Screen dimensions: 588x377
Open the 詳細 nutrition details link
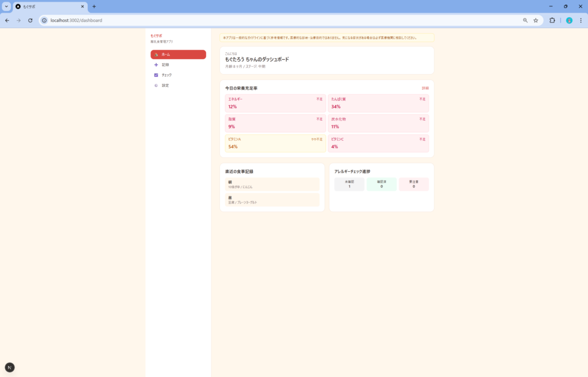point(425,88)
